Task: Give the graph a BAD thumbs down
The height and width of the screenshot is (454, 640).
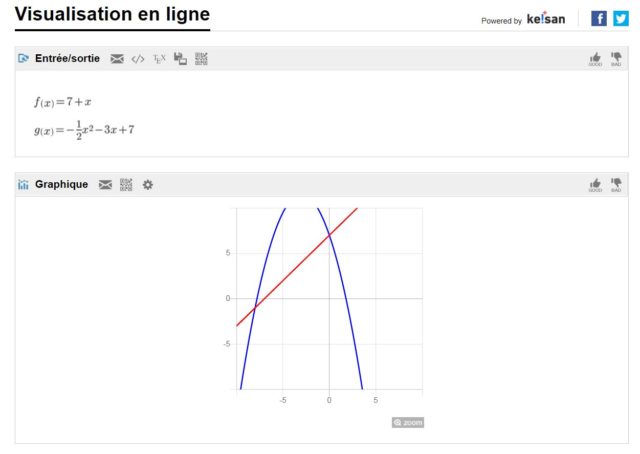Action: (x=616, y=185)
